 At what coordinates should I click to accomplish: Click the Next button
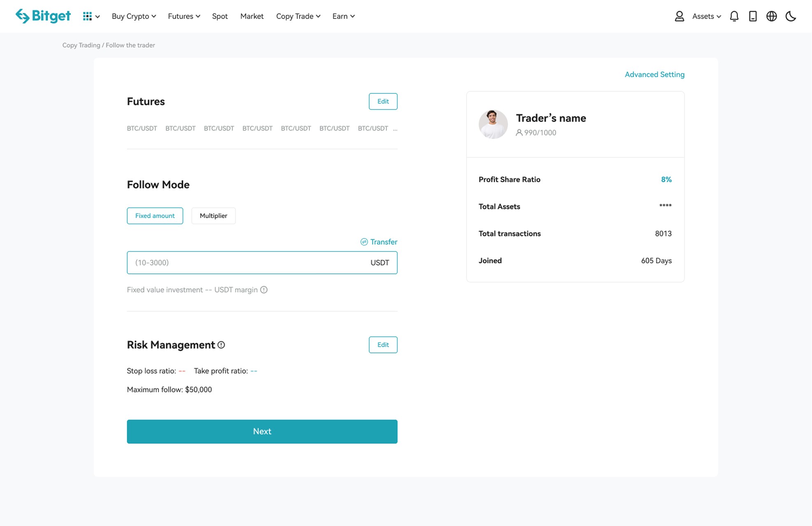262,431
